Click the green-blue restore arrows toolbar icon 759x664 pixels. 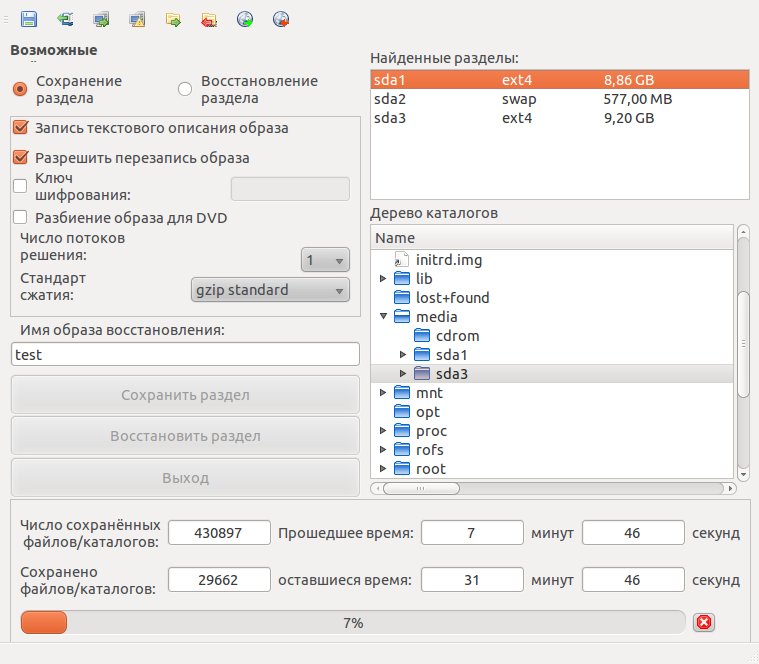pos(65,19)
